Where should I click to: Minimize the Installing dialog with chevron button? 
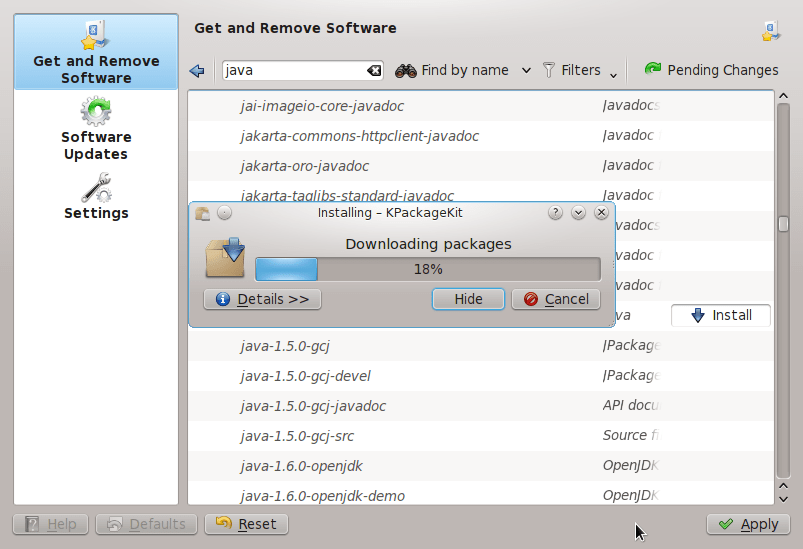point(578,213)
